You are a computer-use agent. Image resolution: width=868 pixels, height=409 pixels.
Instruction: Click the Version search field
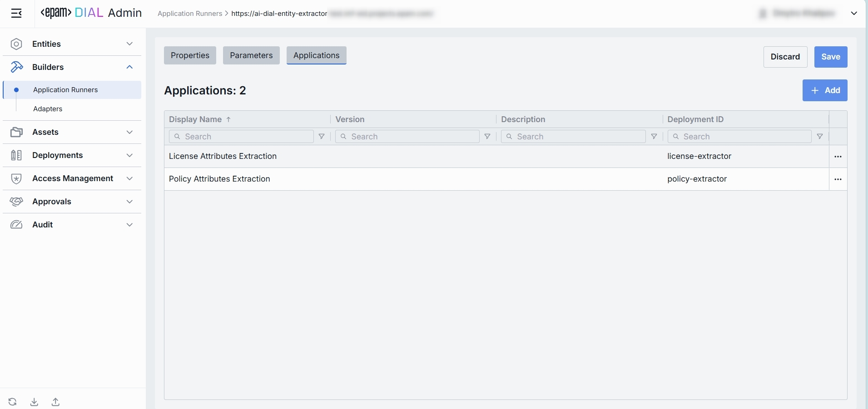[x=407, y=137]
